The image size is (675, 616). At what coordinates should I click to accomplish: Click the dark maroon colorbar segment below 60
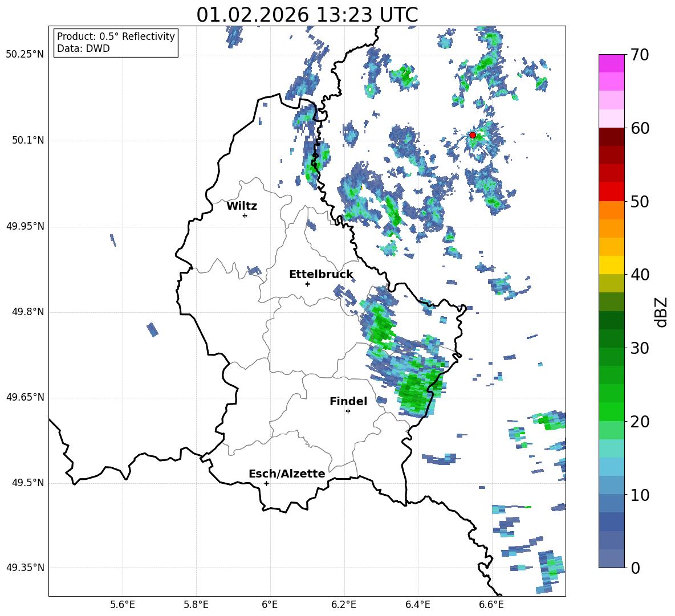(611, 137)
